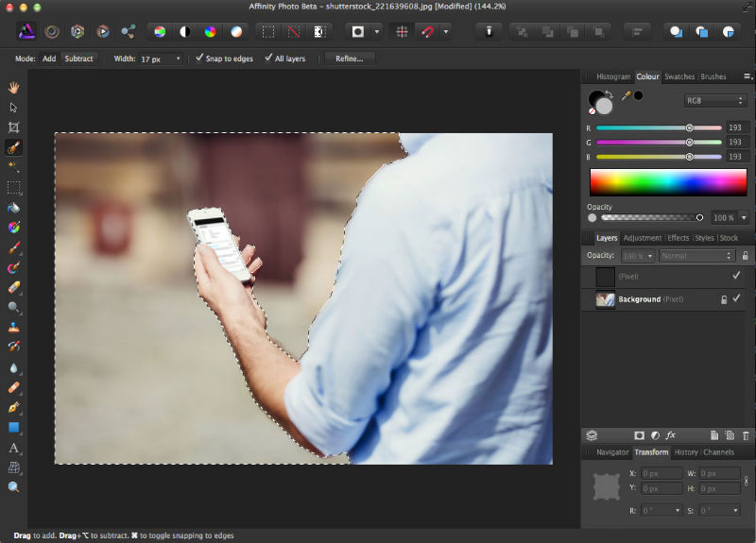Select the Flood Fill bucket tool
Viewport: 756px width, 543px height.
tap(13, 208)
